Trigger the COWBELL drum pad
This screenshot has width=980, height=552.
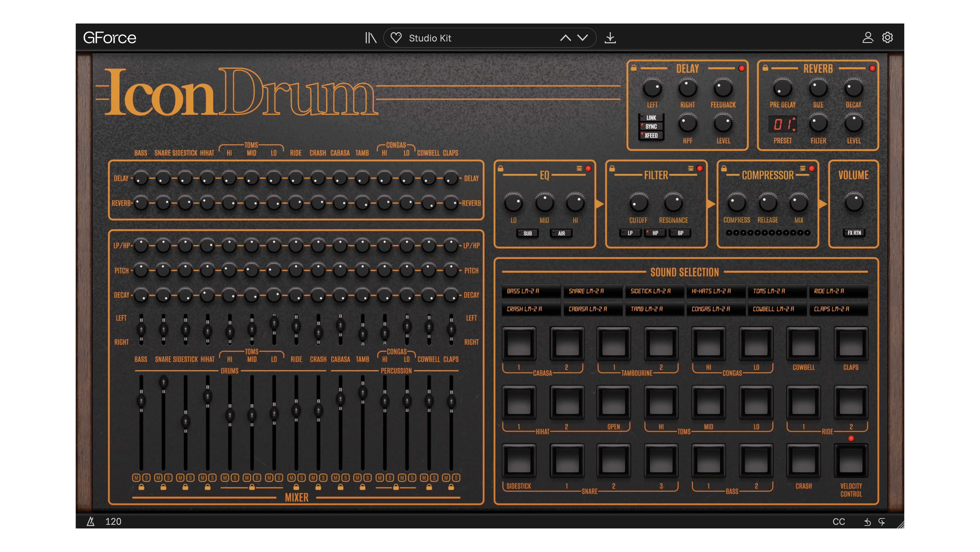(x=804, y=343)
